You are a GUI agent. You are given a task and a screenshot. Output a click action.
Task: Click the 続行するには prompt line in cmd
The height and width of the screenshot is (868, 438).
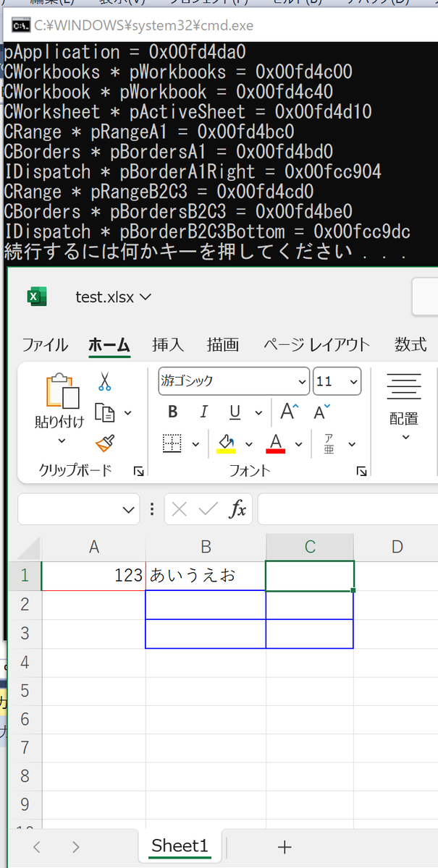[205, 252]
